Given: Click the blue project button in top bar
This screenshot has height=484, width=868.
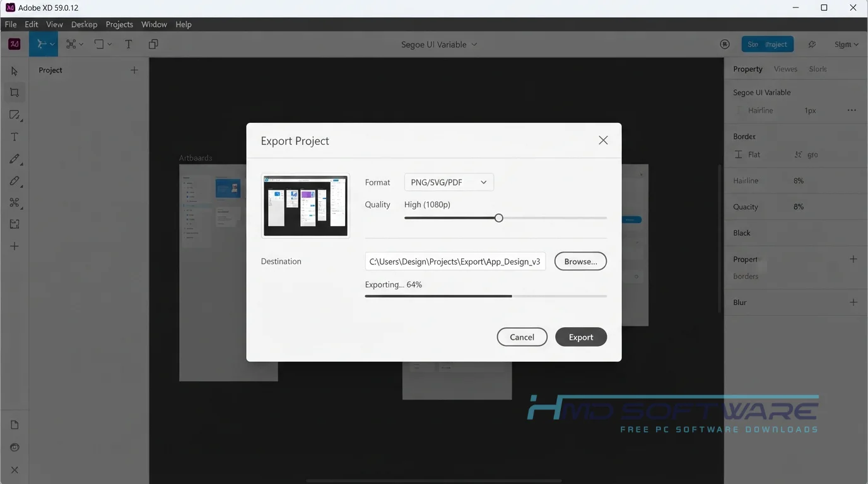Looking at the screenshot, I should coord(767,44).
